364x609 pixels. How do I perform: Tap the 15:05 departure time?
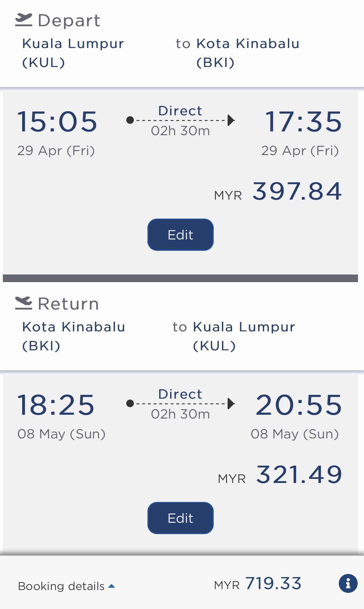[57, 122]
